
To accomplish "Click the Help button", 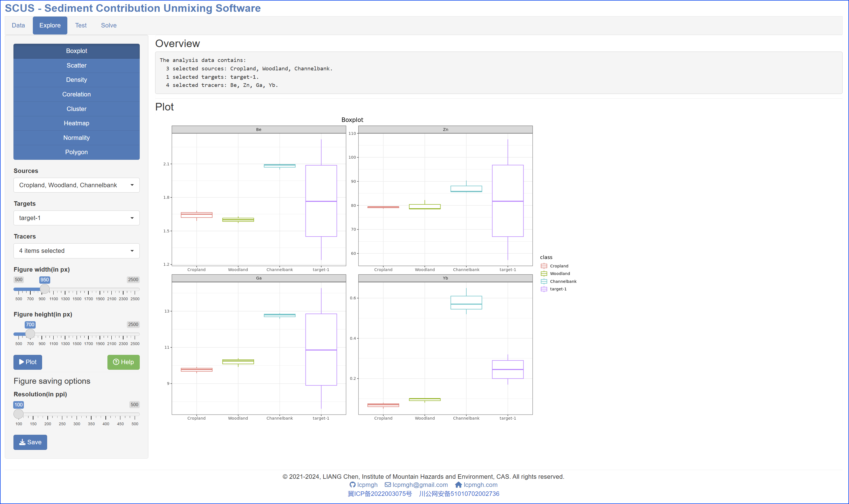I will coord(123,362).
